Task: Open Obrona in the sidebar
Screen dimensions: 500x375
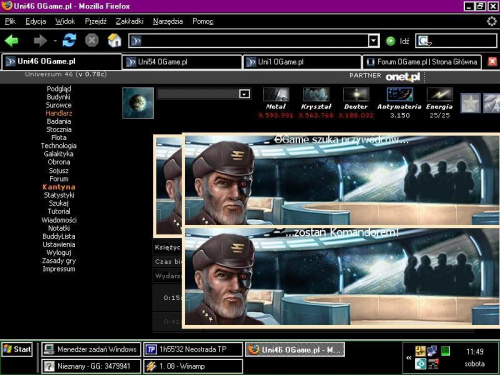Action: 59,162
